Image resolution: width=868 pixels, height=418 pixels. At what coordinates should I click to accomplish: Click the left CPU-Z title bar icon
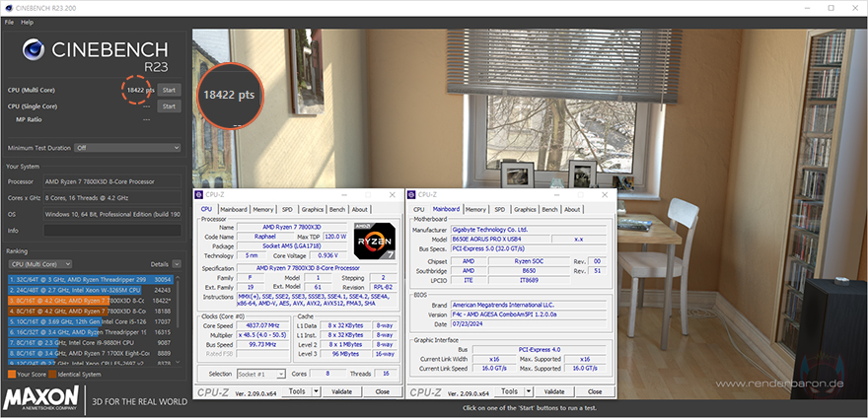(x=200, y=195)
